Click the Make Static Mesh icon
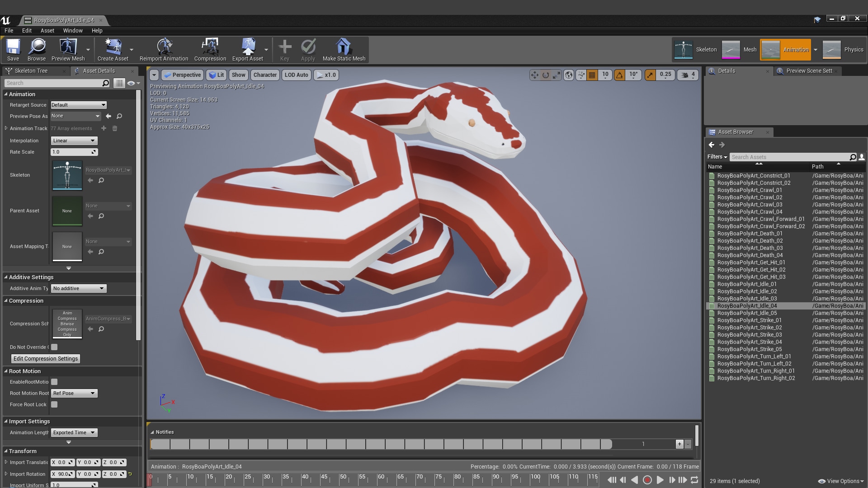This screenshot has width=868, height=488. [x=344, y=47]
